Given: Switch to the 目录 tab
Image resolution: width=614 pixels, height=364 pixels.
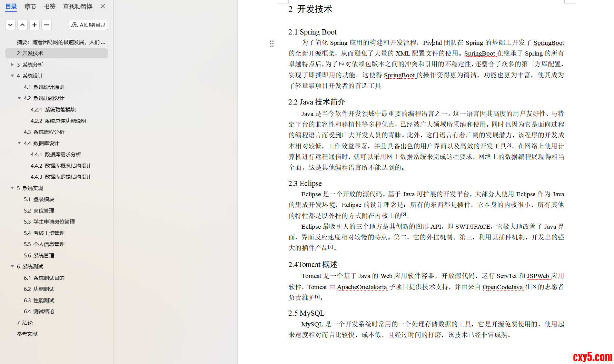Looking at the screenshot, I should coord(11,7).
